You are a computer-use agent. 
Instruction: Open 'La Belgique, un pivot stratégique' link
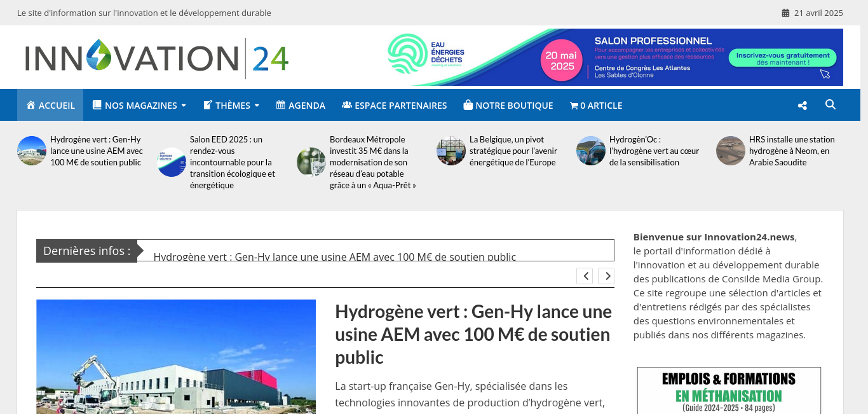[x=513, y=151]
